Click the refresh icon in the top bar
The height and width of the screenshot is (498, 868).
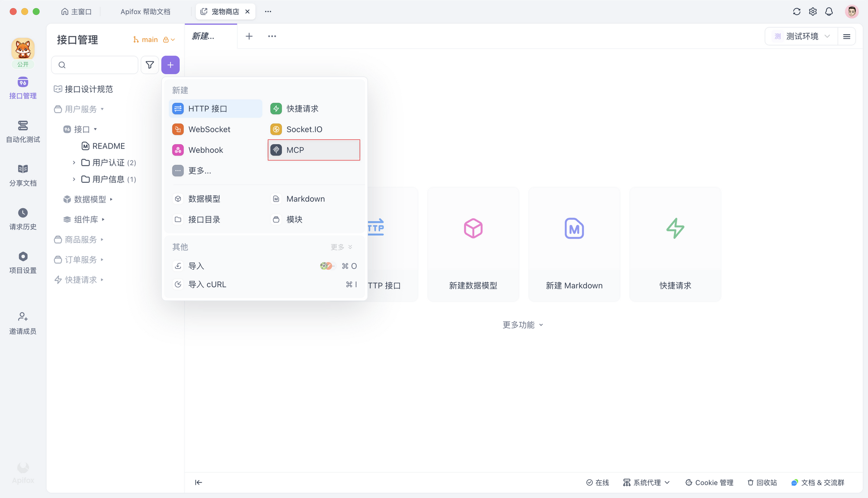coord(796,11)
